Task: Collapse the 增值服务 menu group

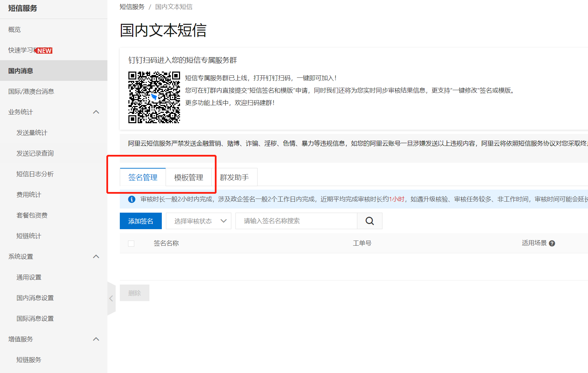Action: [96, 339]
